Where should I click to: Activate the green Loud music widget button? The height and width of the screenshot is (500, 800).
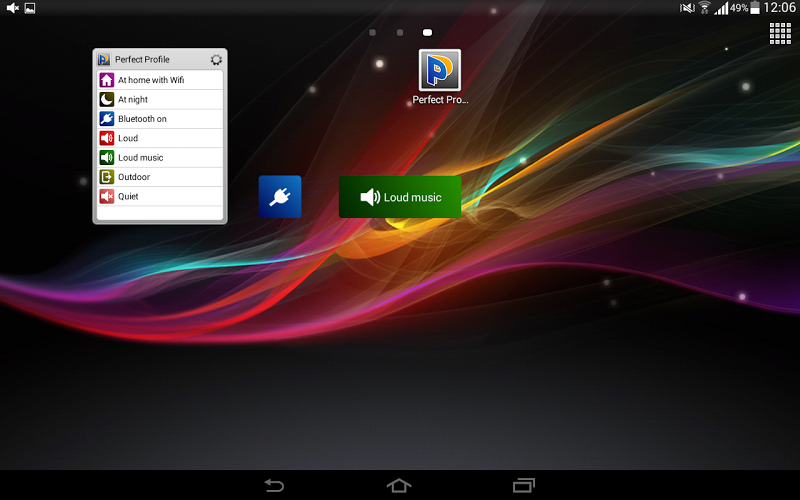(400, 197)
